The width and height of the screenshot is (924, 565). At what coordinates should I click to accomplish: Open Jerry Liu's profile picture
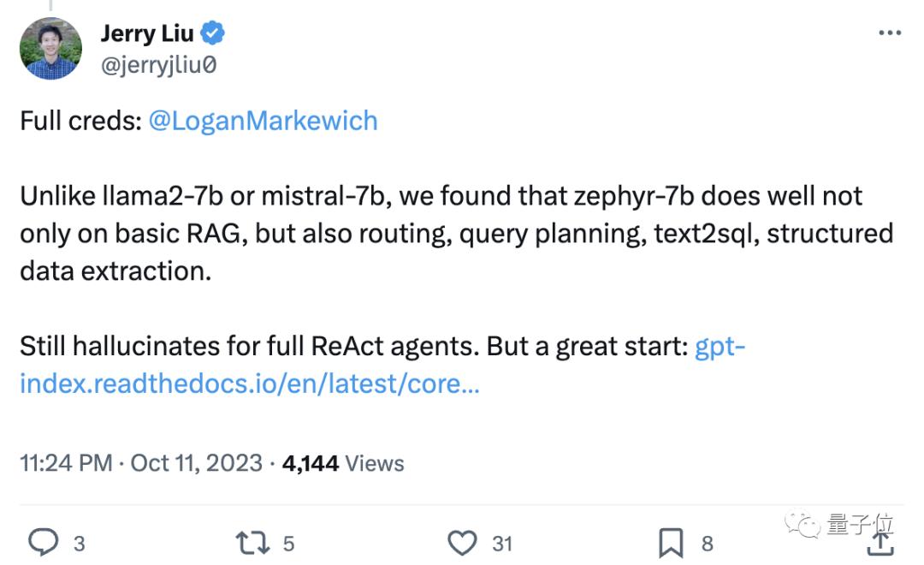click(51, 48)
